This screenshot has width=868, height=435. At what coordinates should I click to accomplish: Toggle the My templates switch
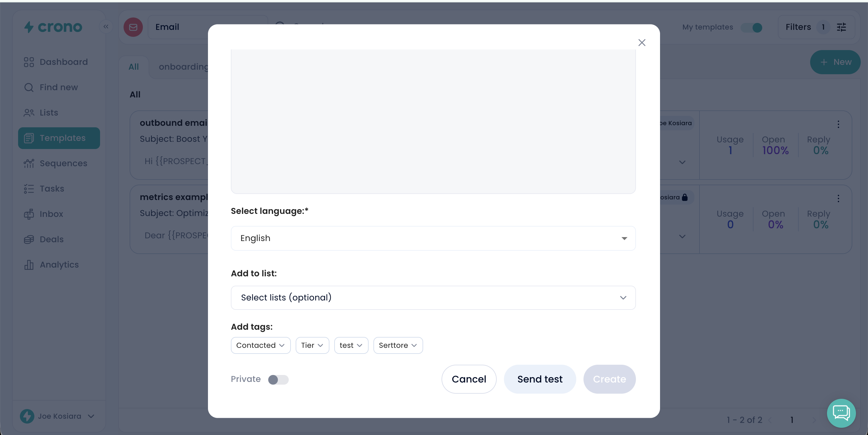(x=751, y=27)
